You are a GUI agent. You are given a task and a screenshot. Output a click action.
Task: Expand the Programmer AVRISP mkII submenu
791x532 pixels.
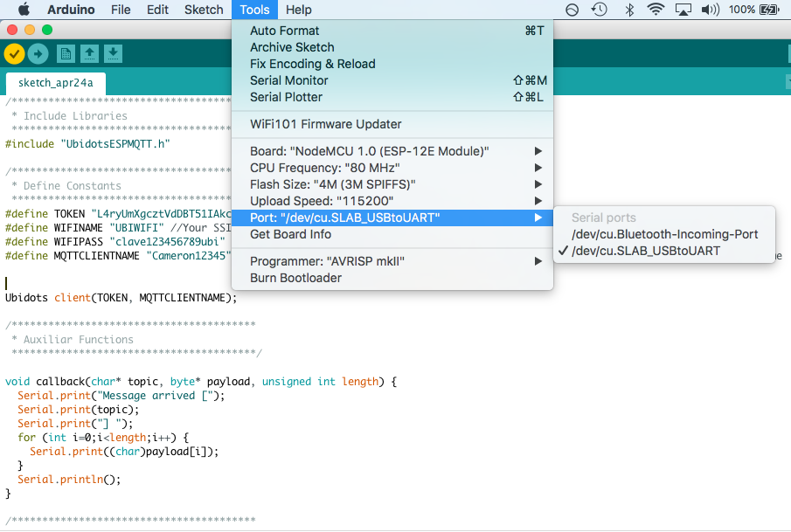tap(392, 261)
